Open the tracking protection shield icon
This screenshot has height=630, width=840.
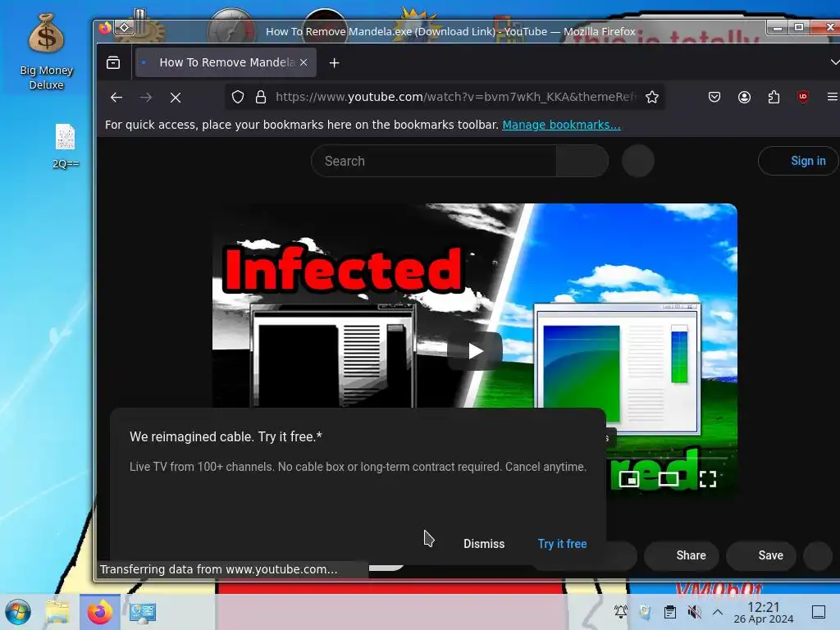(238, 97)
